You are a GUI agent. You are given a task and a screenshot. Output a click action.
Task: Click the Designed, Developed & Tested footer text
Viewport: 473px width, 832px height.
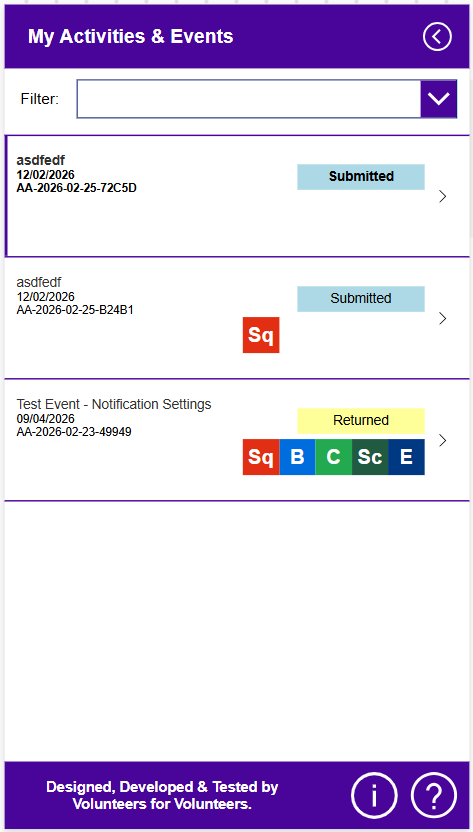(162, 795)
